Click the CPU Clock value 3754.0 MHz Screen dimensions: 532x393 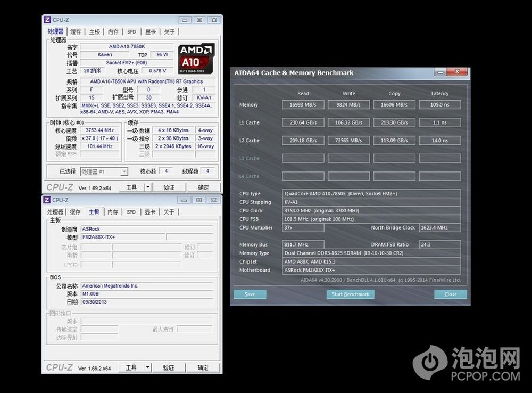[371, 210]
